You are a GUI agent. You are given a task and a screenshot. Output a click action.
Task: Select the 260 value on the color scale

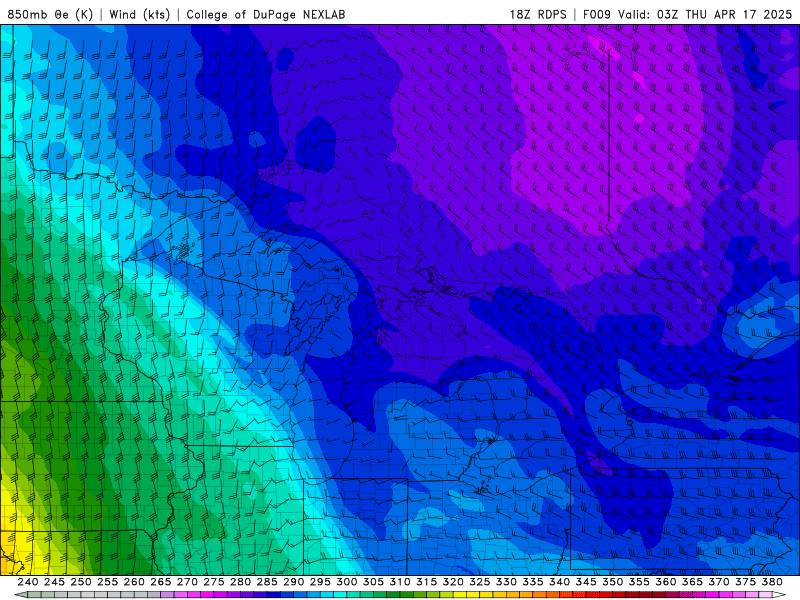(x=134, y=582)
